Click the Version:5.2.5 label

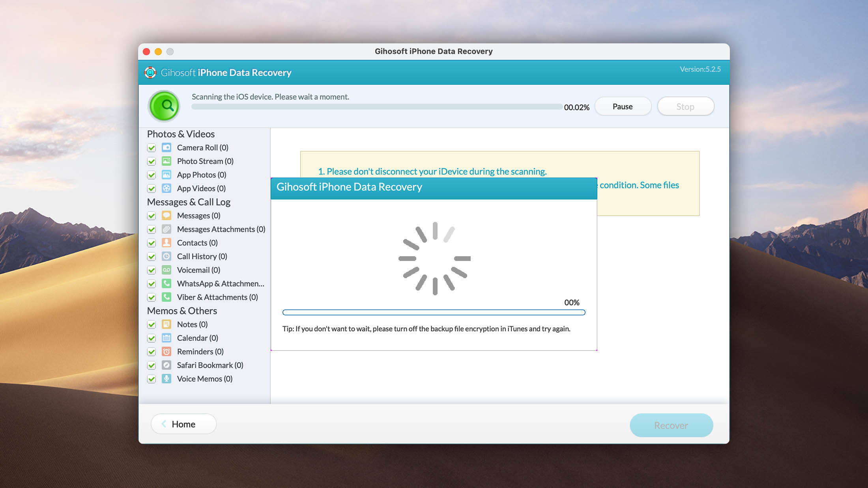(700, 69)
